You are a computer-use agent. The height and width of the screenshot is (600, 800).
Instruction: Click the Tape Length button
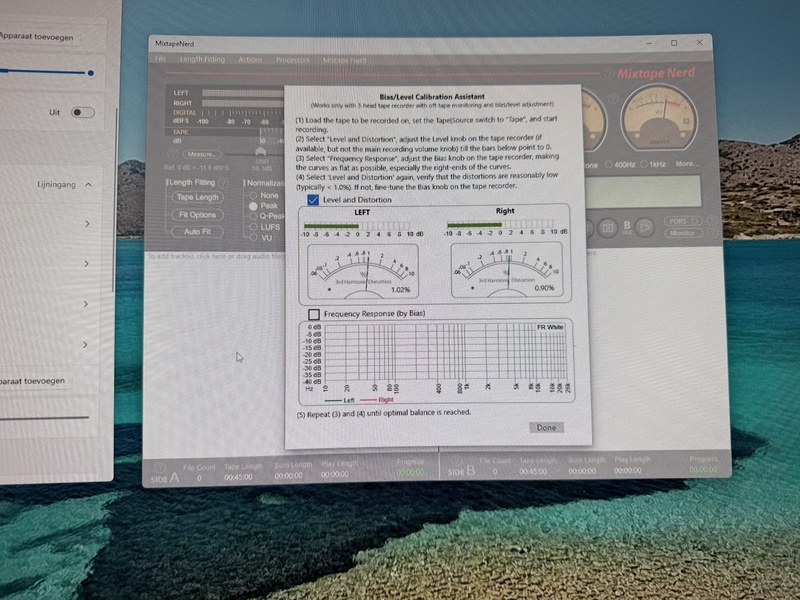click(x=197, y=197)
